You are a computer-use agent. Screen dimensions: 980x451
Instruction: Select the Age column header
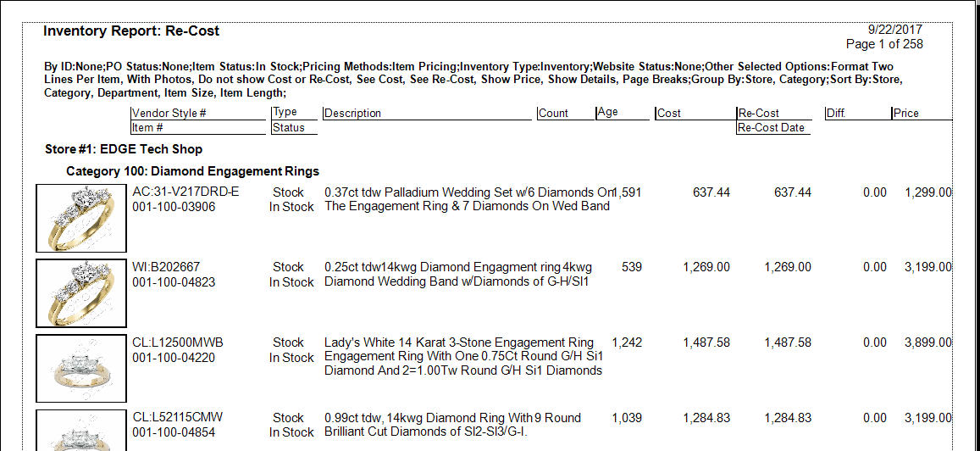pyautogui.click(x=607, y=112)
